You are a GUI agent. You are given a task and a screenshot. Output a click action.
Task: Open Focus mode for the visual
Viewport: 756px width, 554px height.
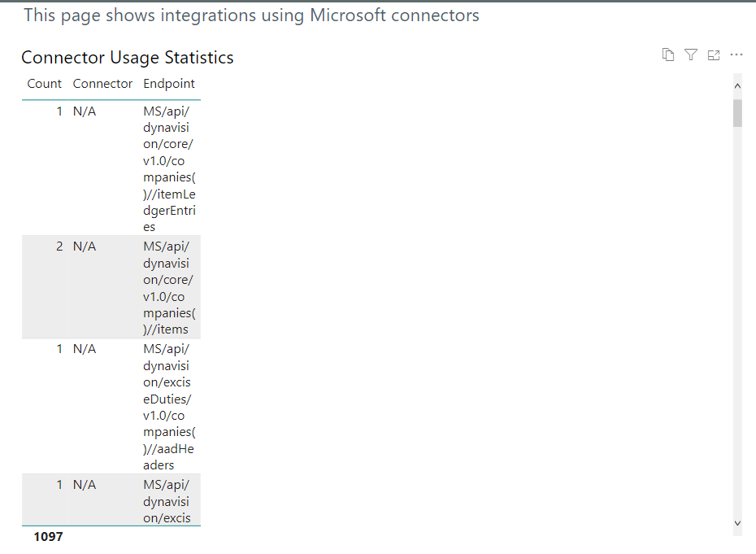coord(714,55)
